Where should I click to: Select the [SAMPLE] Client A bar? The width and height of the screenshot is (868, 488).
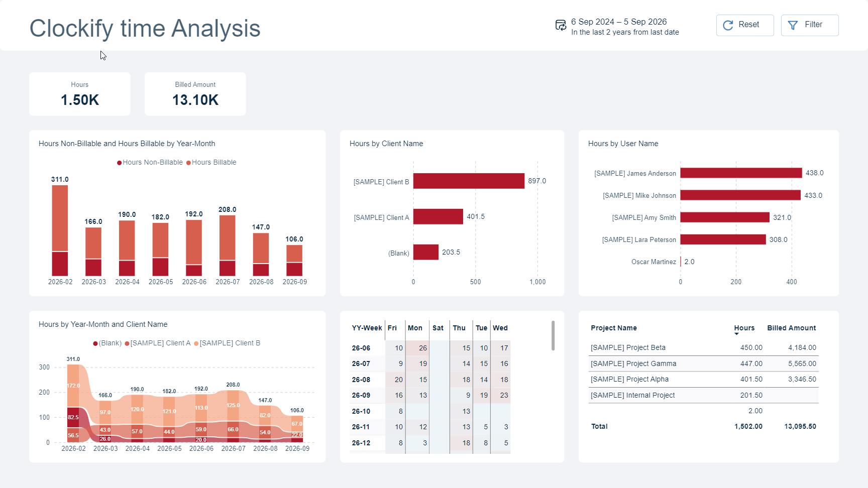438,217
